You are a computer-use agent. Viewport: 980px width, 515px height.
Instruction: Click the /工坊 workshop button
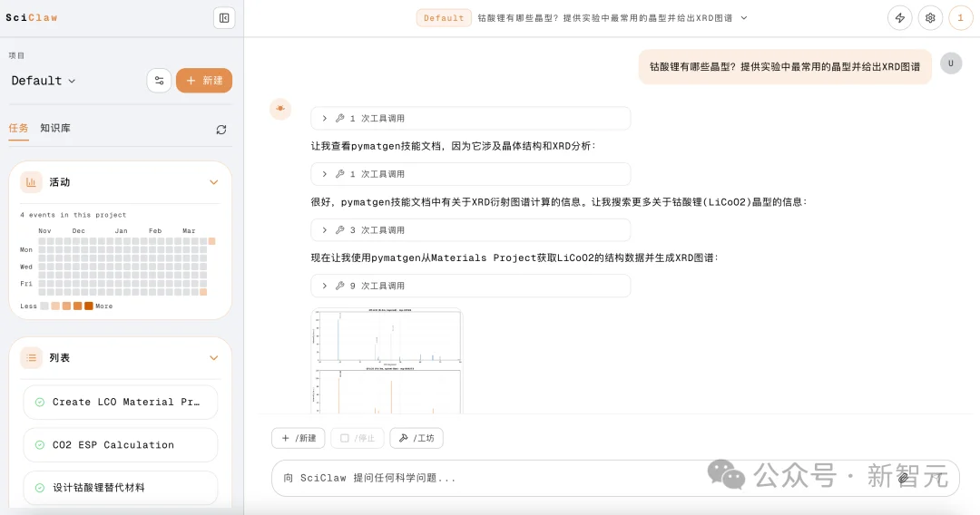point(416,438)
